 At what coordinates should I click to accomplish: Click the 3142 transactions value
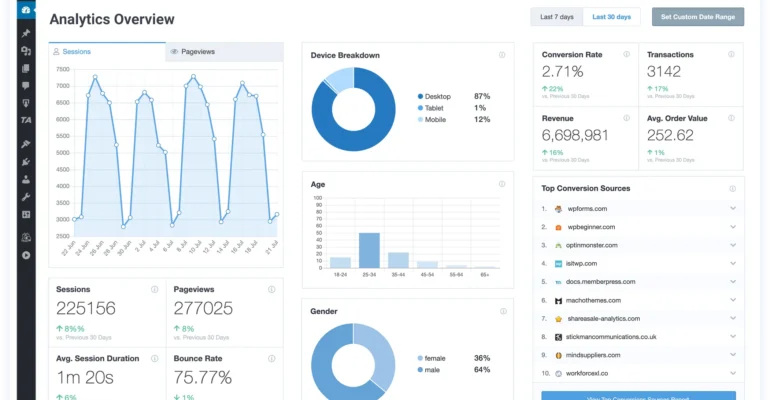[664, 72]
